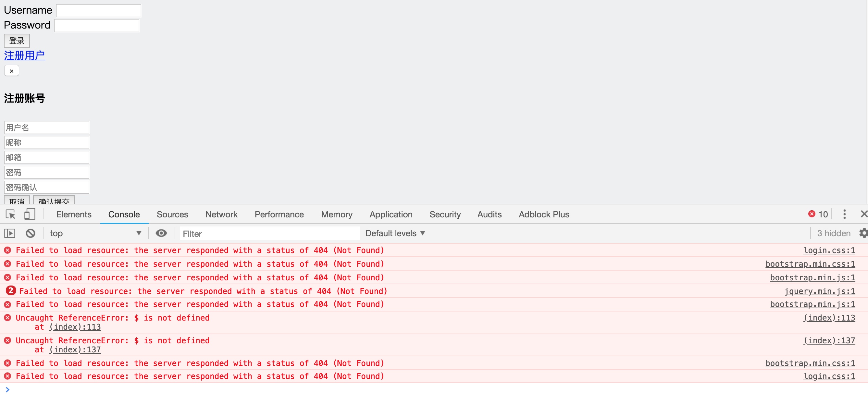Click the grouped error count badge 2

[x=11, y=291]
